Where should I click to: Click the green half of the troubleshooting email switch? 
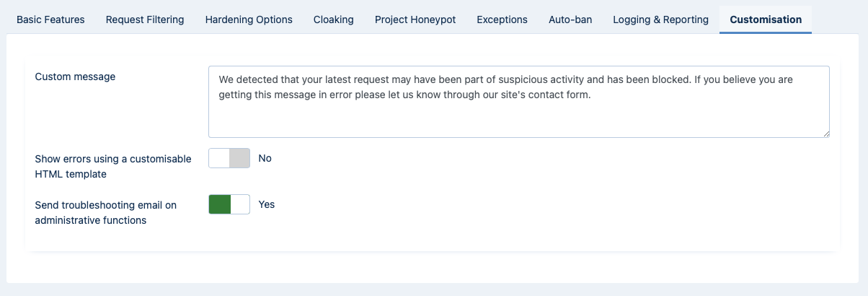[220, 204]
